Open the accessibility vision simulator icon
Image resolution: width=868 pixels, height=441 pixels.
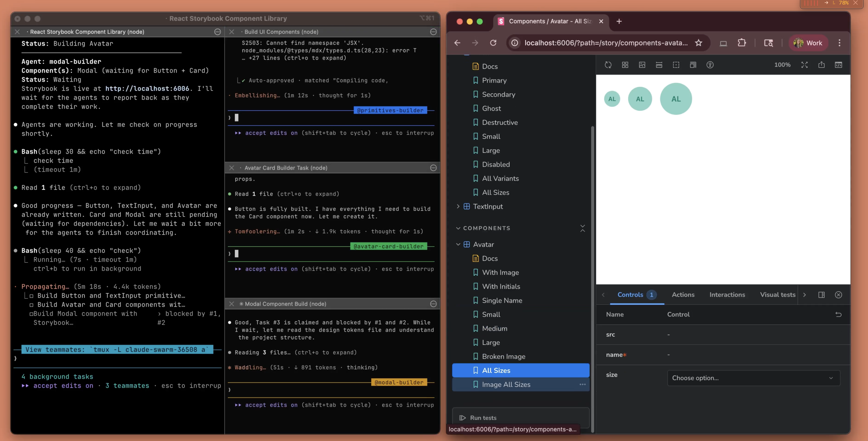click(710, 65)
